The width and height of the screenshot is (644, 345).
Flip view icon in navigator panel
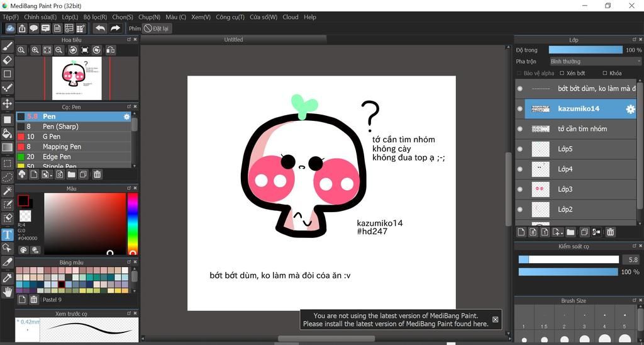click(x=111, y=50)
